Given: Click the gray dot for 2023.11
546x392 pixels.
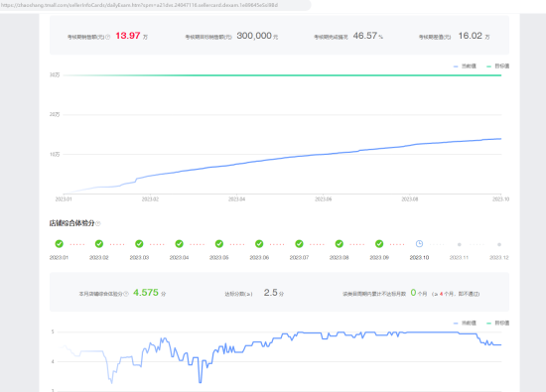Looking at the screenshot, I should (x=460, y=245).
